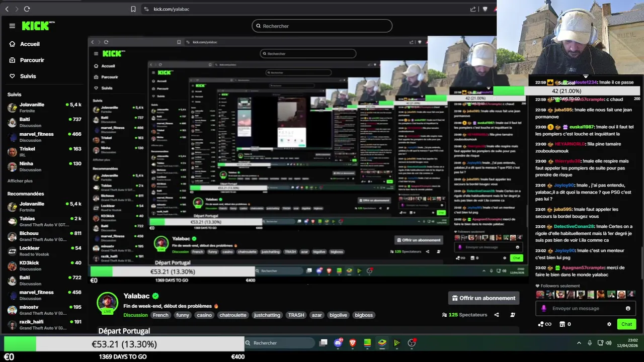Image resolution: width=644 pixels, height=362 pixels.
Task: Open Triskel channel under Suivis
Action: [x=44, y=152]
